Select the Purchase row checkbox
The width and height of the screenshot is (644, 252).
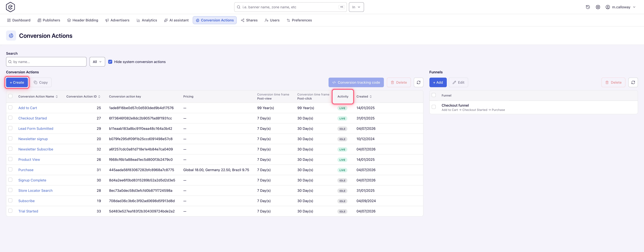coord(10,170)
